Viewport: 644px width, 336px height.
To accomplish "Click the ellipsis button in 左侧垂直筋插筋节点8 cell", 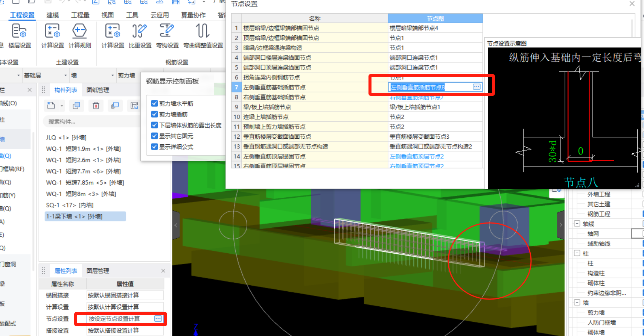I will (477, 87).
